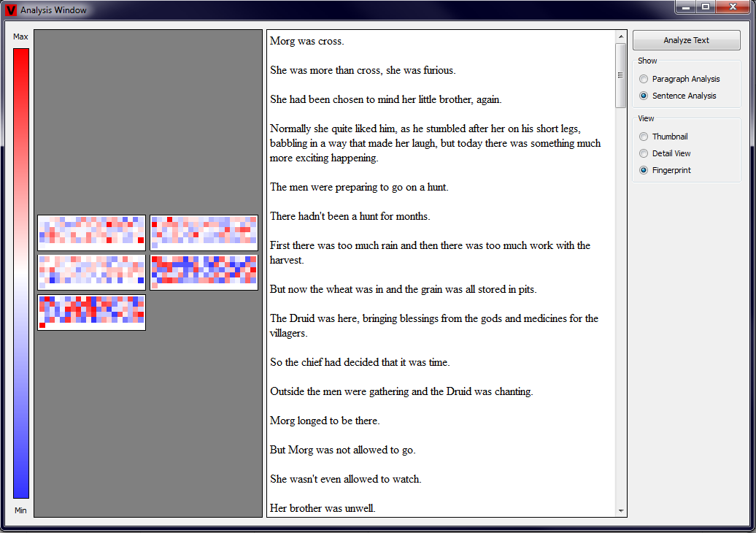Click the sentence "Morg was cross."
This screenshot has height=533, width=756.
306,41
